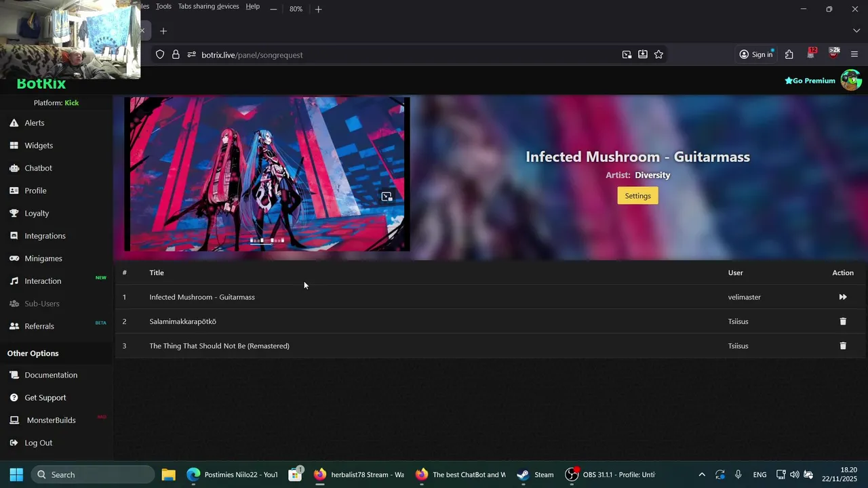Image resolution: width=868 pixels, height=488 pixels.
Task: Open the Get Support page
Action: pos(45,398)
